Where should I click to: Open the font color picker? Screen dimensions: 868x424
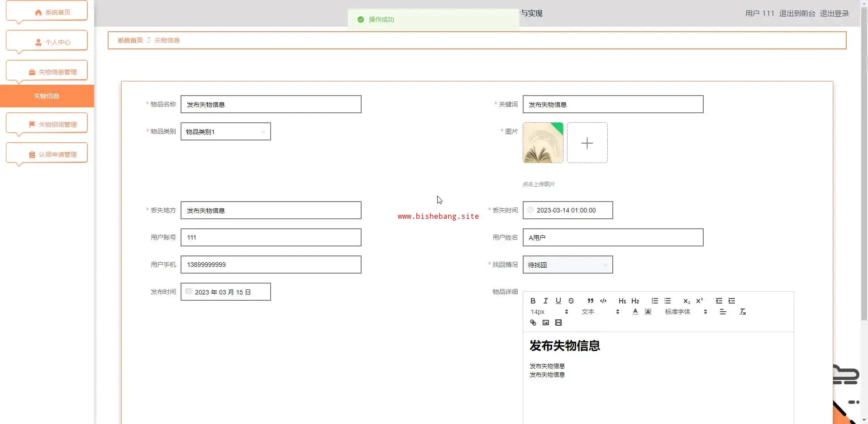(635, 312)
